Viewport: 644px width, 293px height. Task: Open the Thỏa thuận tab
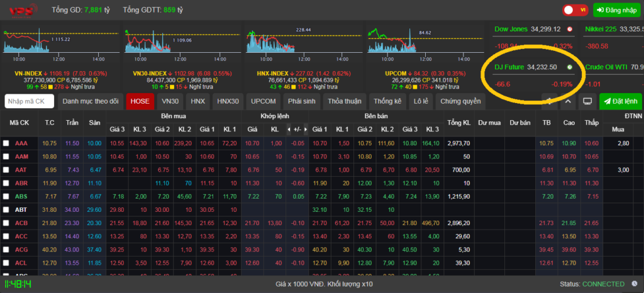[345, 101]
